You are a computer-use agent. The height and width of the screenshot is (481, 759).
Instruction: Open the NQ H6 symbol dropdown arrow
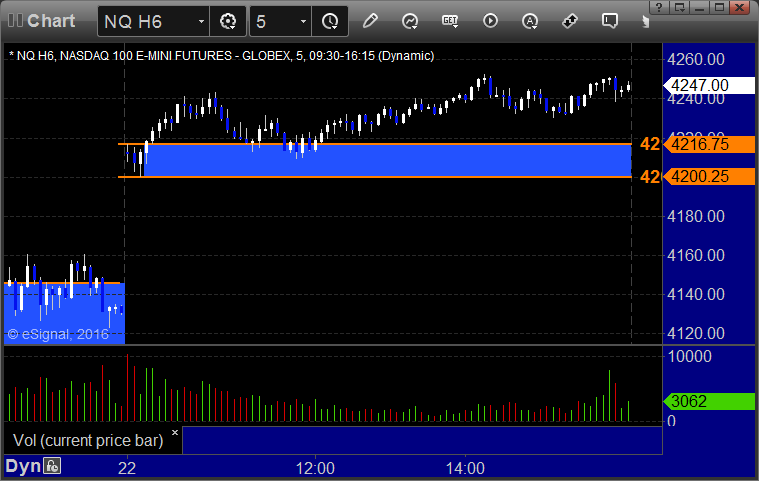coord(201,21)
